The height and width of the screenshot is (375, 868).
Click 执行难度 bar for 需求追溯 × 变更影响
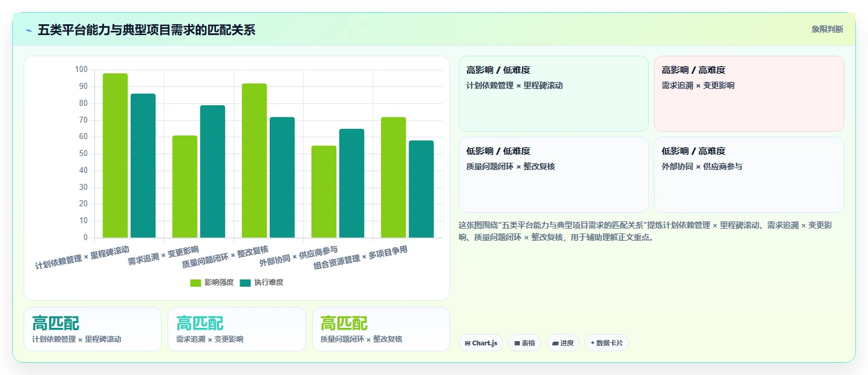pyautogui.click(x=212, y=171)
